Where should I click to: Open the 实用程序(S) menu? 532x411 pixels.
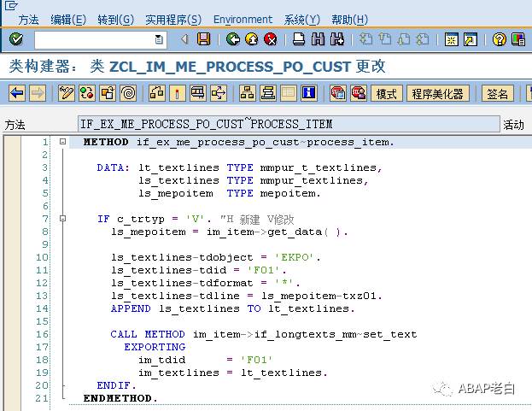173,20
